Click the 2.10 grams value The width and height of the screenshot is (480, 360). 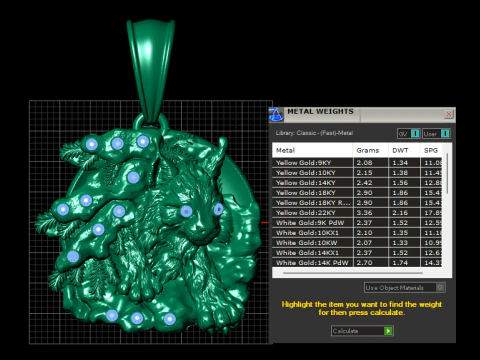click(364, 233)
